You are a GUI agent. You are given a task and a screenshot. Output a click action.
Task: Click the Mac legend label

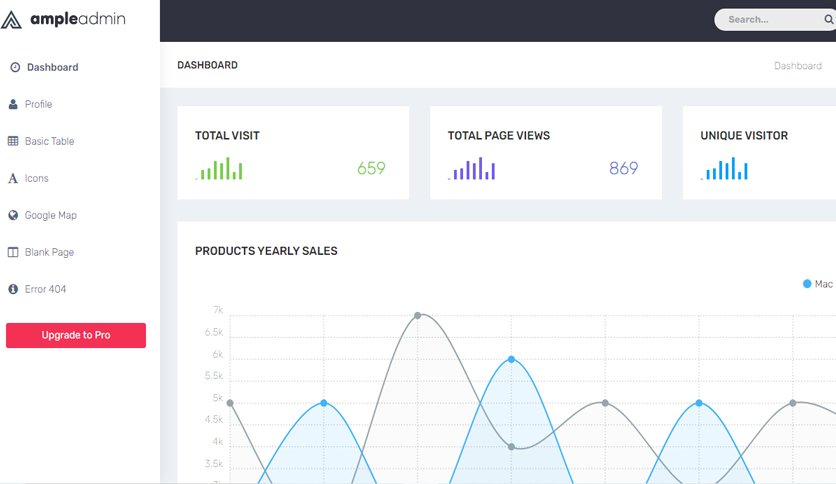[x=823, y=284]
